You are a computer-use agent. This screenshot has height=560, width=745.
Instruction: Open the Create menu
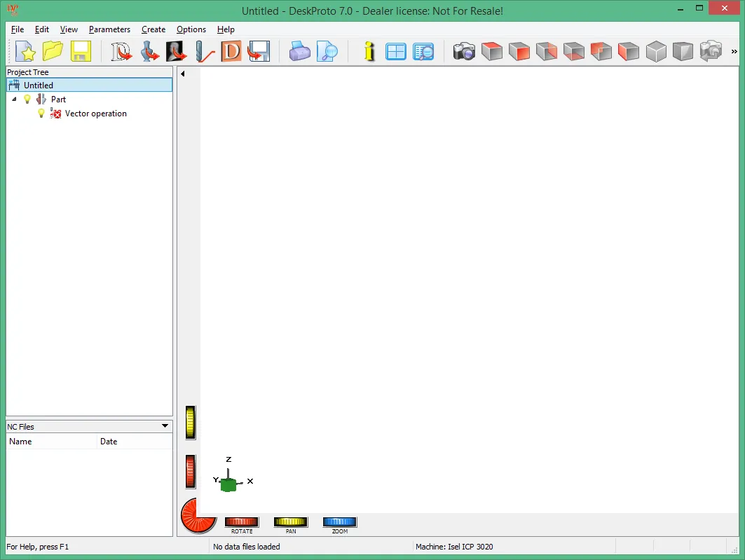[153, 29]
